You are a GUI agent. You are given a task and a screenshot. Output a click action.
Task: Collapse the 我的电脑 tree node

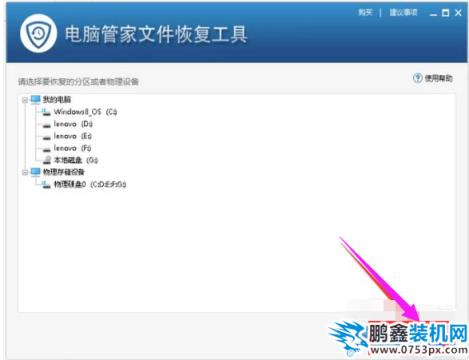pos(25,100)
